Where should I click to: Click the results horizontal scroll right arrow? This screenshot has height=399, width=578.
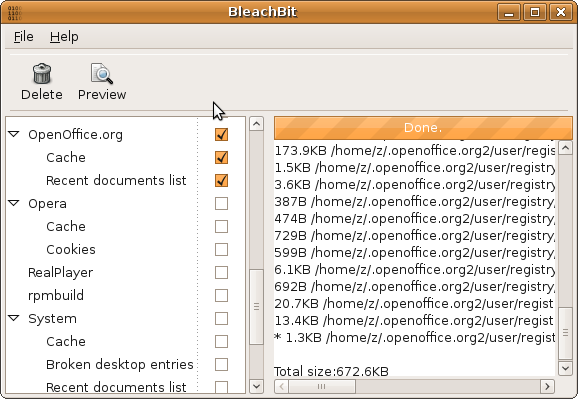pyautogui.click(x=547, y=386)
